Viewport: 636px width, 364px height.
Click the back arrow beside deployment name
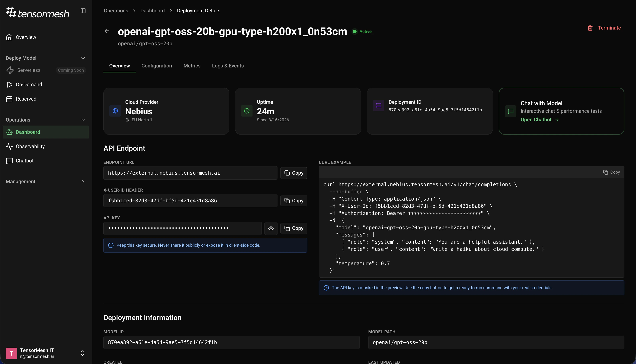point(107,31)
